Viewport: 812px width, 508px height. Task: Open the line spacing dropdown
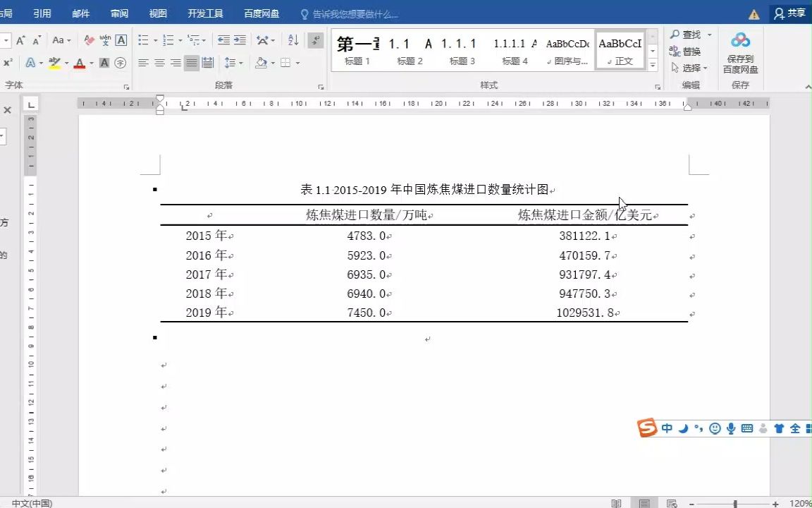pyautogui.click(x=233, y=63)
